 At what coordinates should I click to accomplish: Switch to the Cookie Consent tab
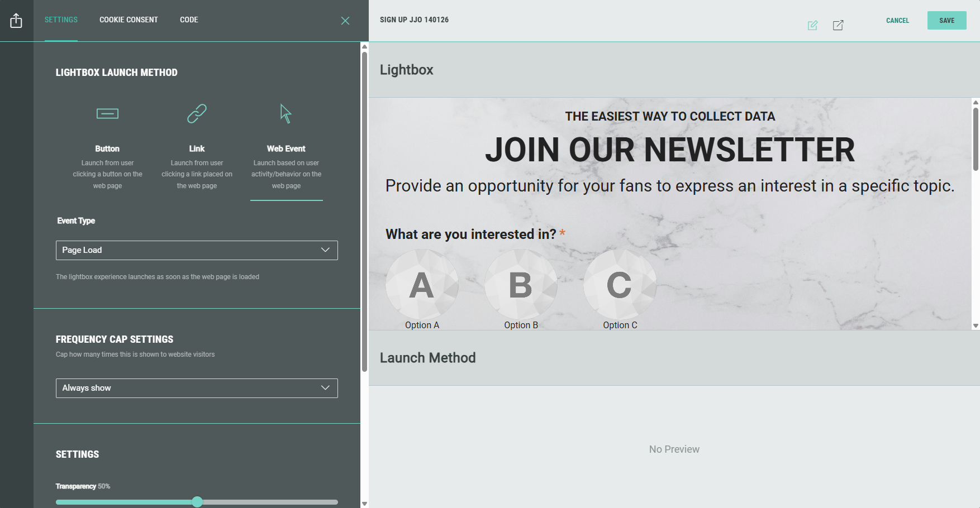(129, 20)
